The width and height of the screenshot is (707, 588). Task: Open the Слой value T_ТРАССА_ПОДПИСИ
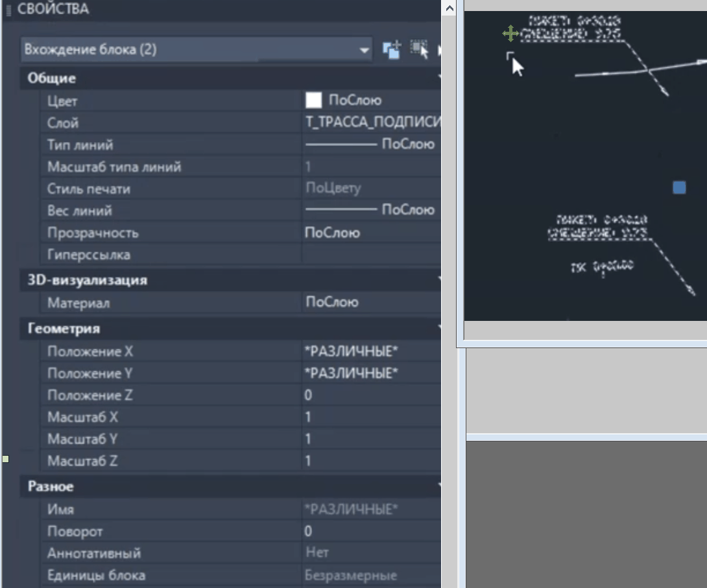click(x=372, y=123)
